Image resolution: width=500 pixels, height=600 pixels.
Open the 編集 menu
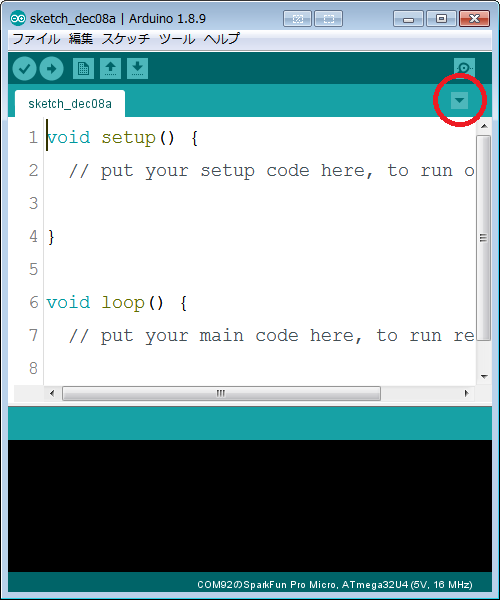[81, 39]
